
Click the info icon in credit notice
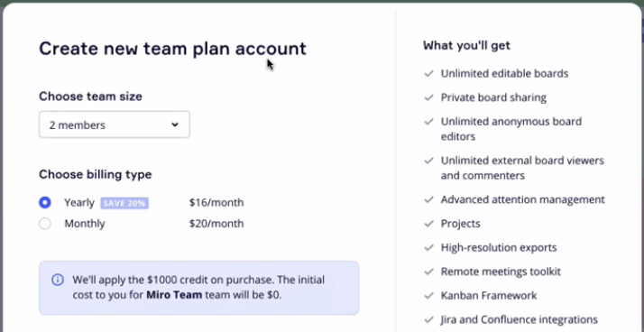coord(58,280)
